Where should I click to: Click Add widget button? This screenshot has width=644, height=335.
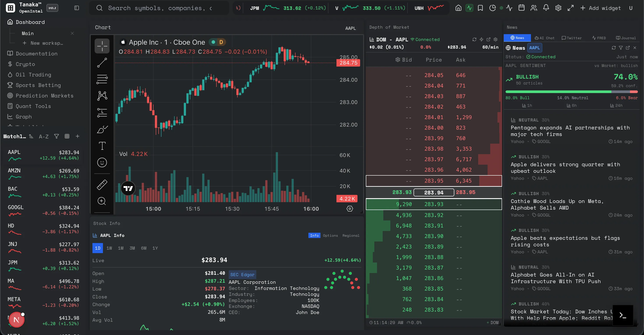(600, 8)
